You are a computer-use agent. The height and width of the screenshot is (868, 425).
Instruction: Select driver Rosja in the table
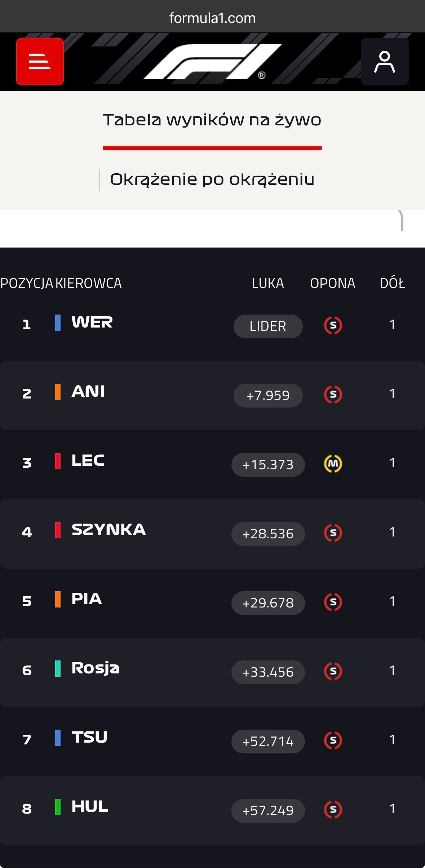95,668
